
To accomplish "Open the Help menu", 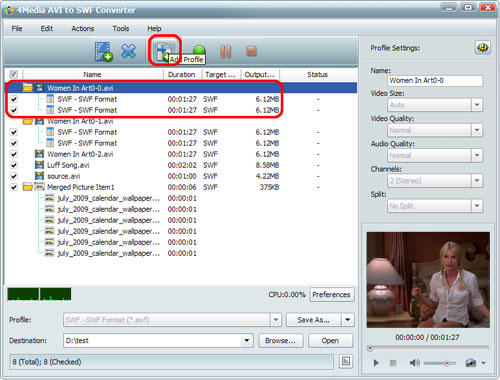I will coord(154,28).
